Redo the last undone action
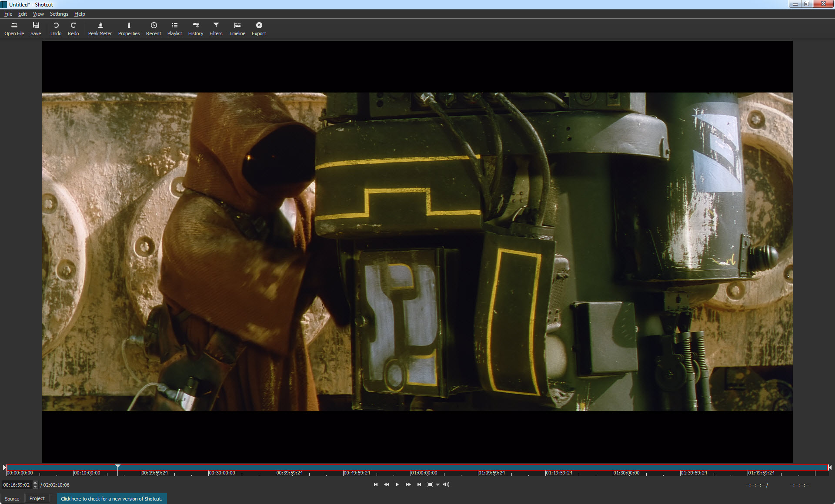This screenshot has width=835, height=504. point(73,29)
